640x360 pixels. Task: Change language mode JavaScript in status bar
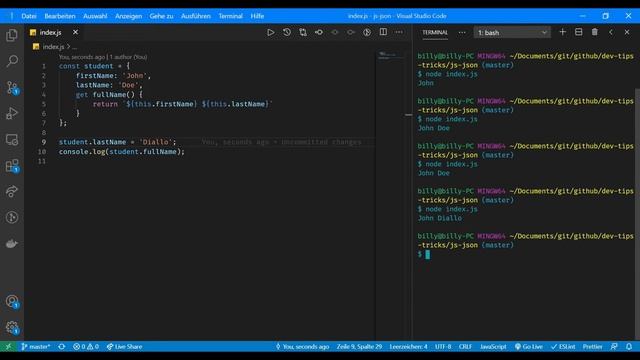point(493,347)
